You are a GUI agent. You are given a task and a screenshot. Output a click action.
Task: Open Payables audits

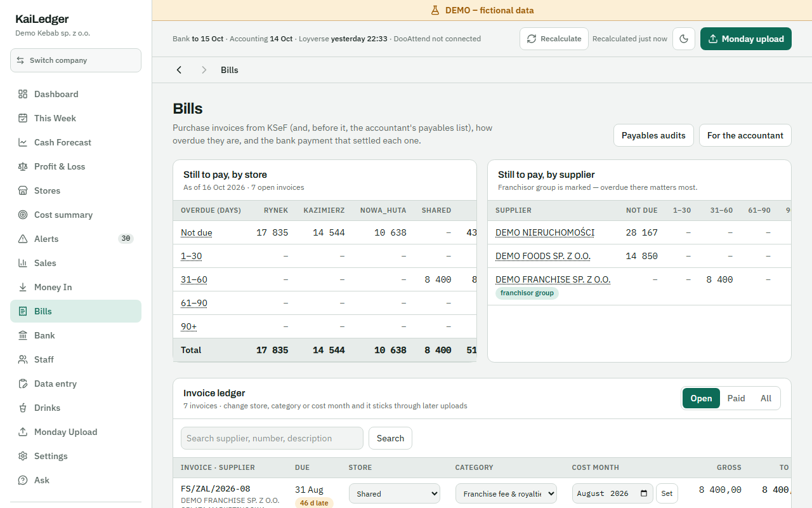point(653,135)
